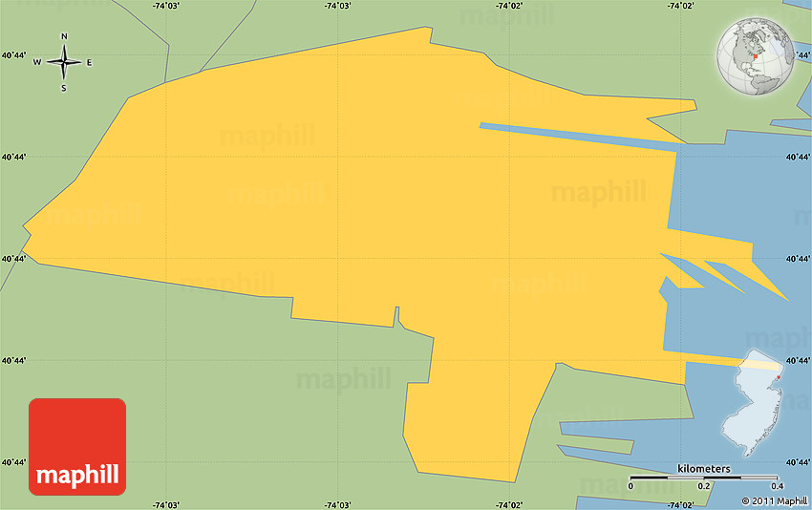The width and height of the screenshot is (812, 510).
Task: Click the red location dot on New Jersey inset
Action: tap(779, 376)
